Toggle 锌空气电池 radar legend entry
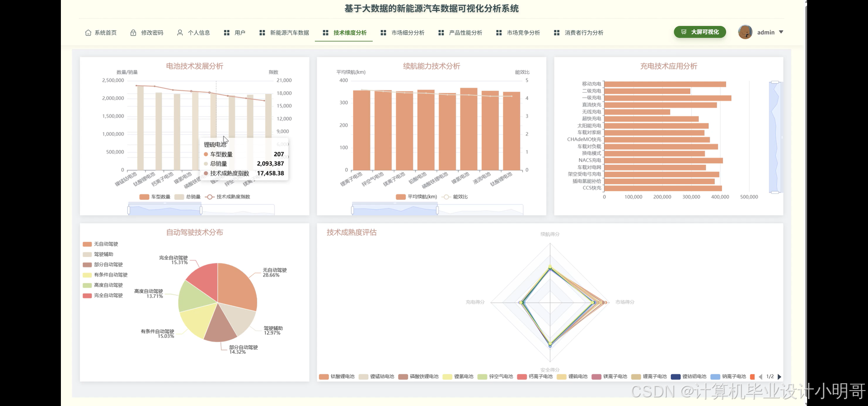This screenshot has height=406, width=868. pyautogui.click(x=495, y=377)
